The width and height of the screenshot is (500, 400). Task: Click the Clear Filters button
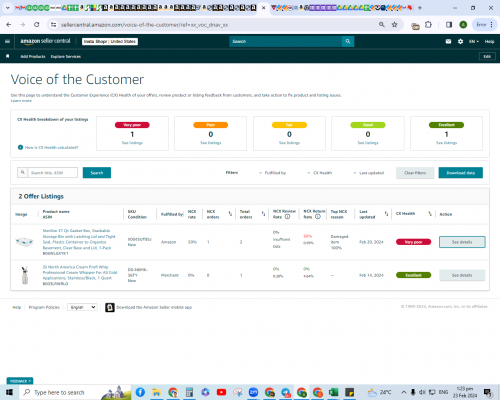[x=415, y=173]
